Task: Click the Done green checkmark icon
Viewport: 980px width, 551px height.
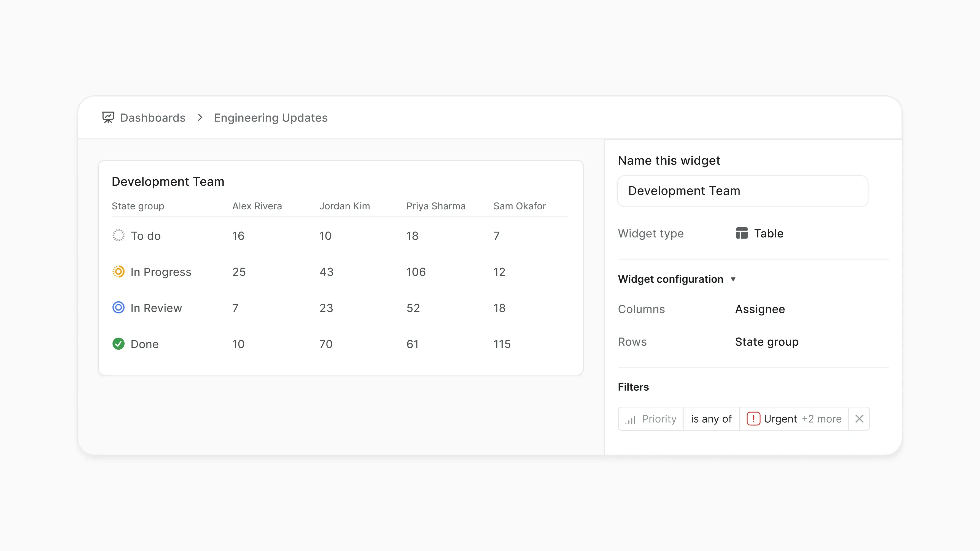Action: coord(118,344)
